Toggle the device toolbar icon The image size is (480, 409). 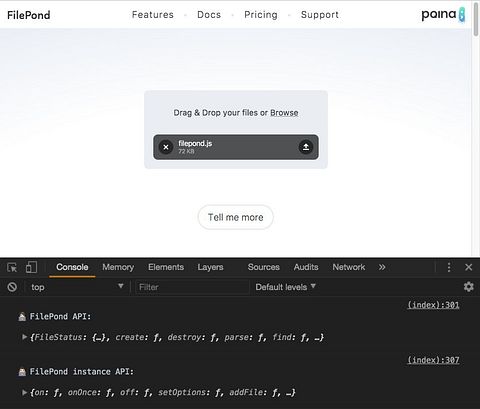[x=31, y=267]
